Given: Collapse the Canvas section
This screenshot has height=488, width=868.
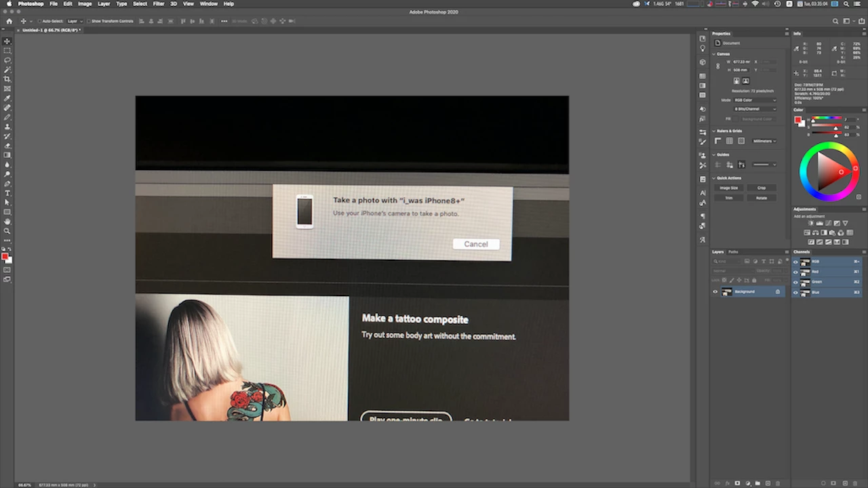Looking at the screenshot, I should [x=714, y=54].
